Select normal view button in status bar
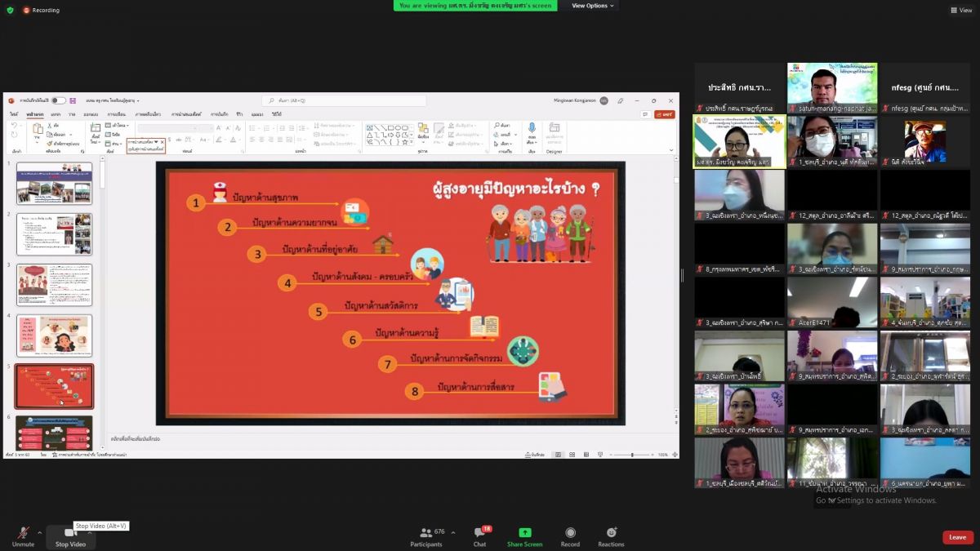The height and width of the screenshot is (551, 980). [558, 455]
